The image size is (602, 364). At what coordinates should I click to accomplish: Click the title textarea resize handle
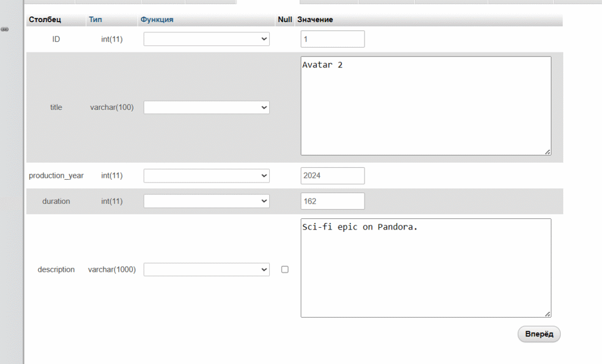(x=547, y=152)
